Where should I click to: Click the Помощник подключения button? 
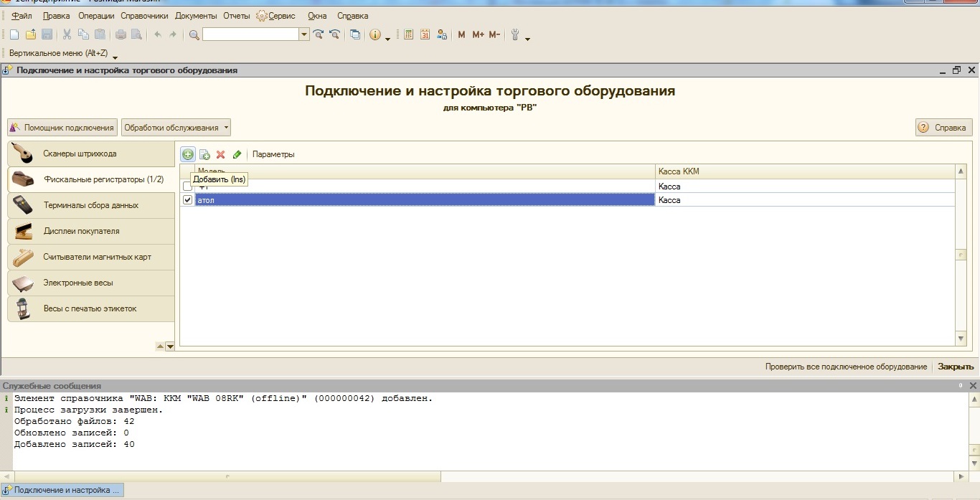pyautogui.click(x=62, y=128)
